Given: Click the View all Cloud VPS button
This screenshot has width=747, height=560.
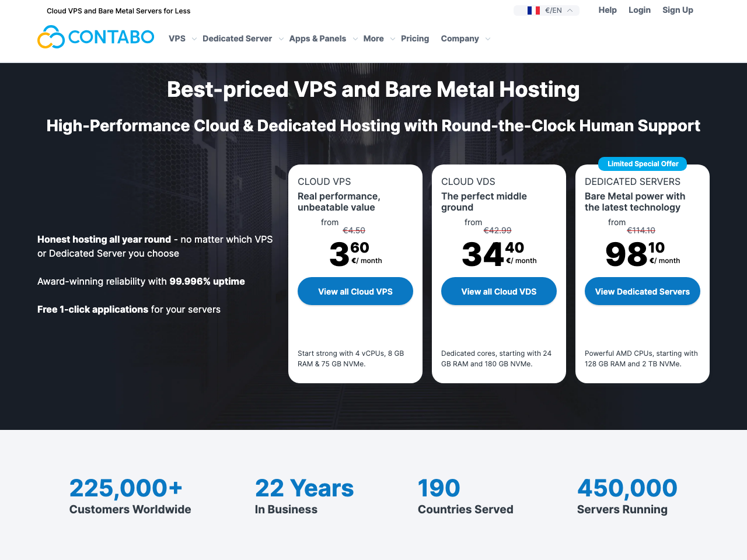Looking at the screenshot, I should [x=355, y=291].
